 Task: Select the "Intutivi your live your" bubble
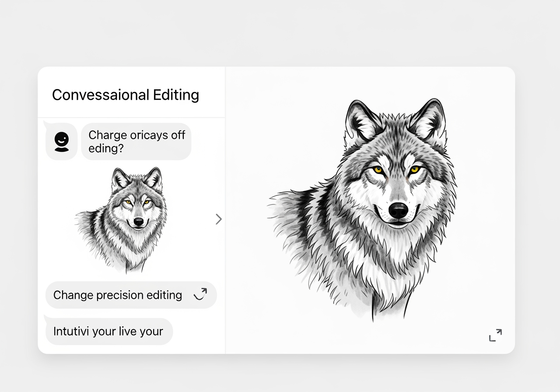point(108,331)
